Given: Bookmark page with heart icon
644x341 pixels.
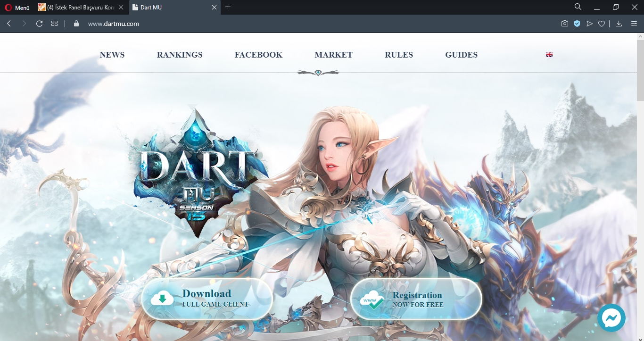Looking at the screenshot, I should click(602, 24).
